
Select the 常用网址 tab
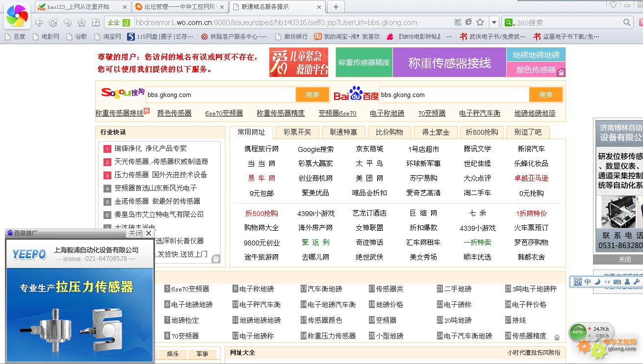251,132
